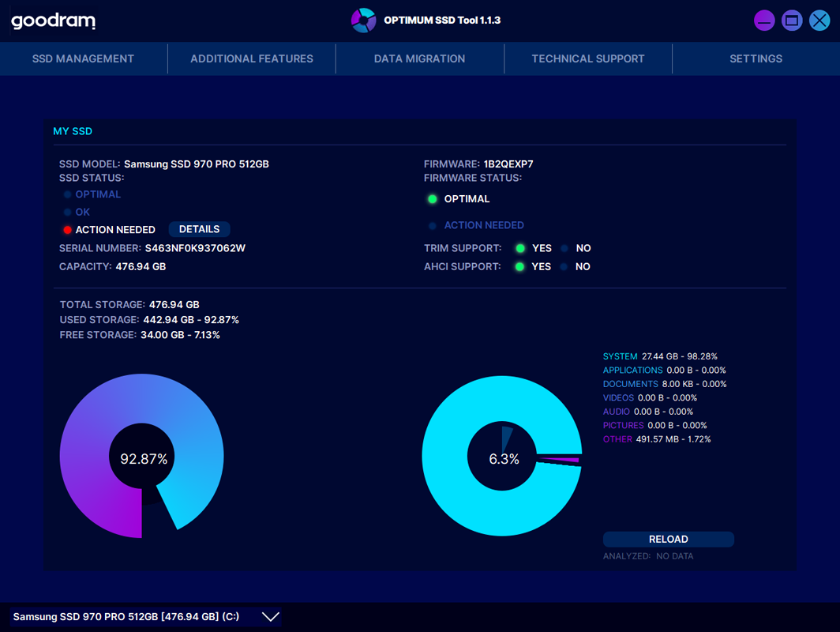Viewport: 840px width, 632px height.
Task: Minimize the window with the purple button
Action: point(764,21)
